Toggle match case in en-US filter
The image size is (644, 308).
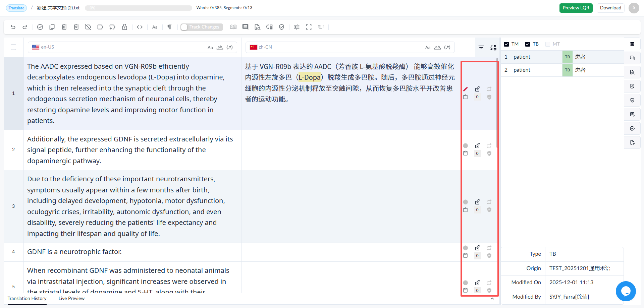[210, 48]
